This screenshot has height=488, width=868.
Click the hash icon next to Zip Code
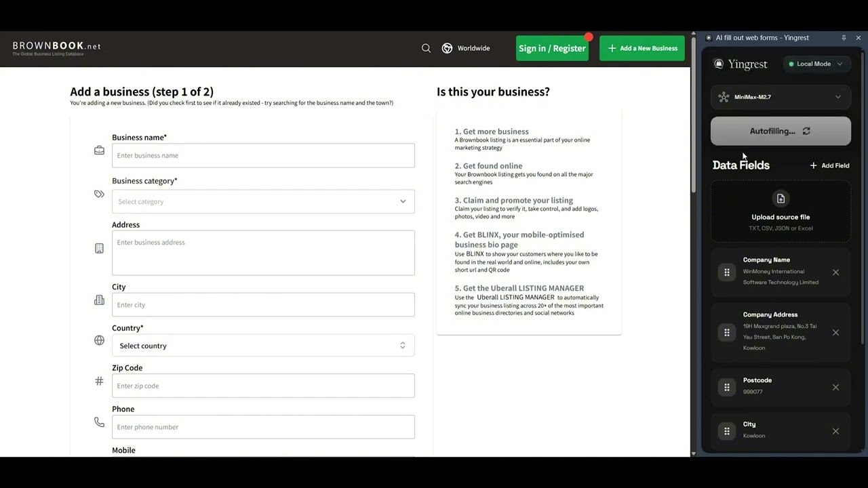tap(99, 381)
